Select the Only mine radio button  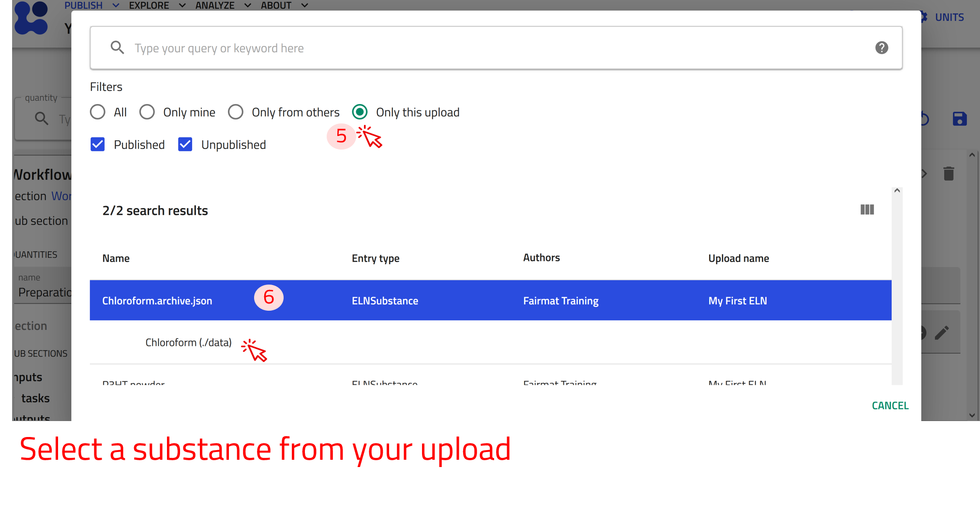[x=147, y=112]
